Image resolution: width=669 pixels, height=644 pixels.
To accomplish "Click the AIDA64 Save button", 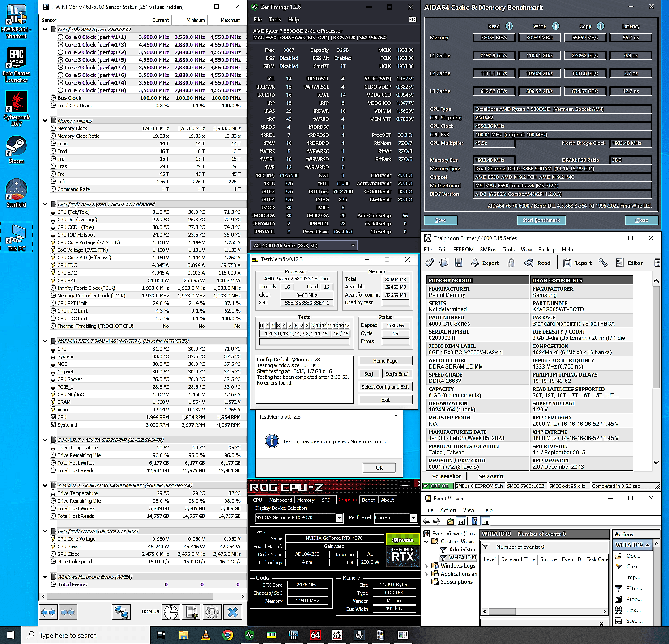I will pyautogui.click(x=441, y=220).
